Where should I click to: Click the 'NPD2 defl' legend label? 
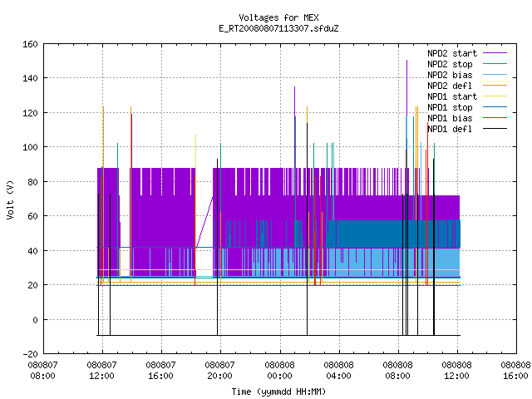pos(450,86)
